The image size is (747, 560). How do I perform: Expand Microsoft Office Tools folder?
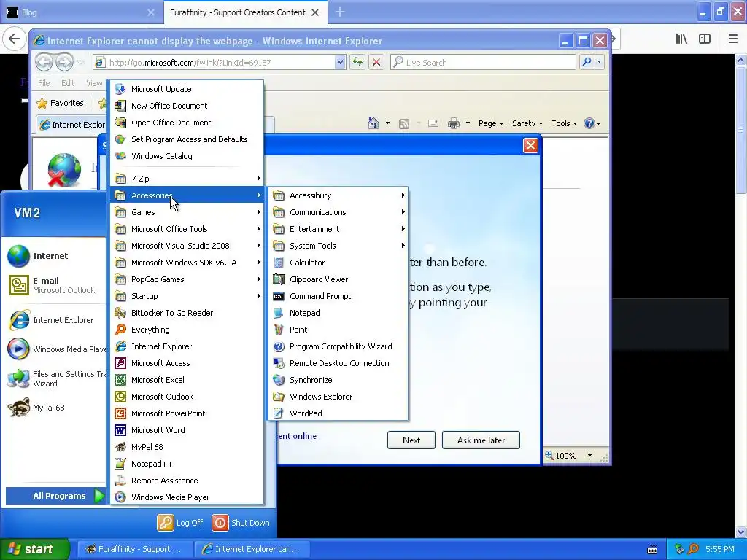tap(187, 229)
